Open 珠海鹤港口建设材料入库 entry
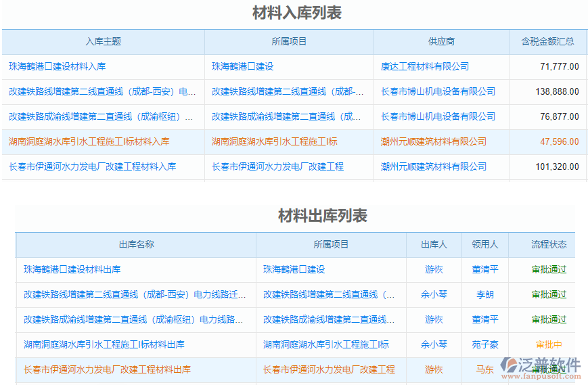This screenshot has height=387, width=588. coord(58,67)
